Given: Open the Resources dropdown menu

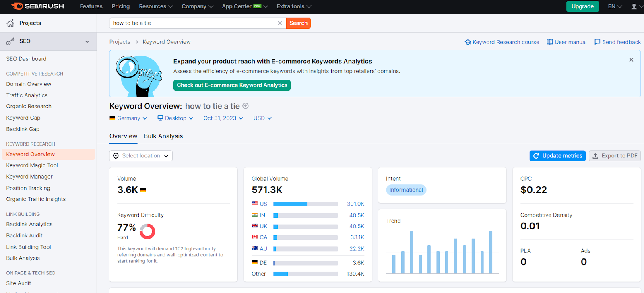Looking at the screenshot, I should click(x=156, y=6).
